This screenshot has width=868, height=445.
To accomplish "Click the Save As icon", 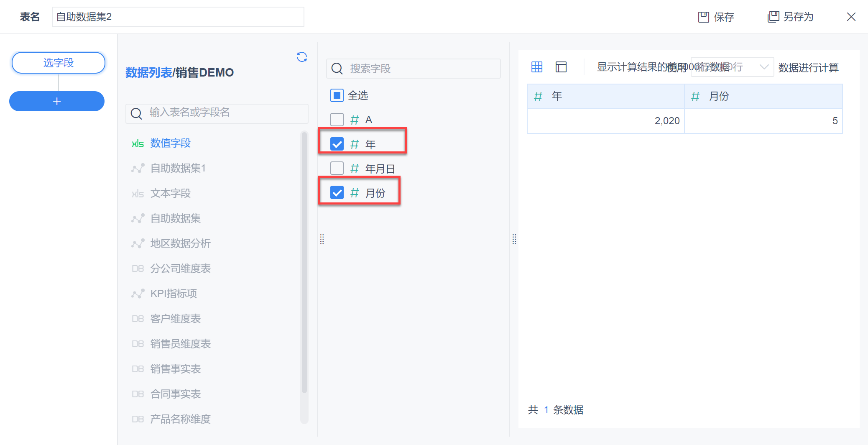I will (773, 17).
